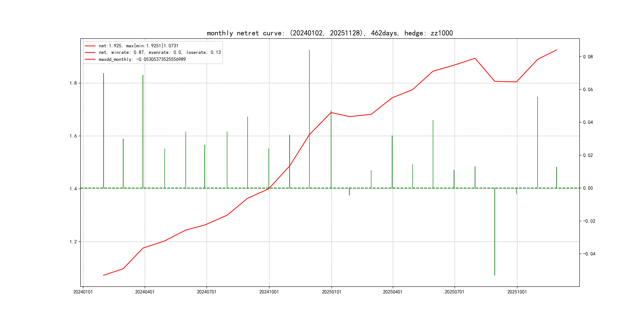Click x-axis date label 20240401
This screenshot has height=322, width=644.
145,292
